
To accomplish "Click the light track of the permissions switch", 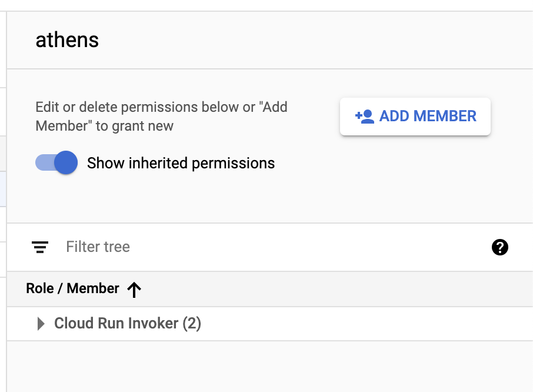I will (x=42, y=163).
